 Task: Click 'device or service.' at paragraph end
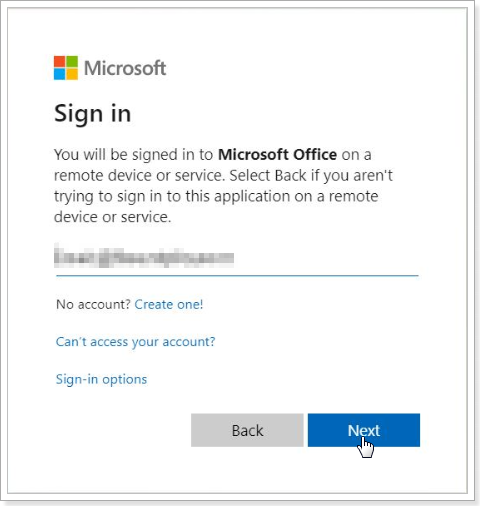112,217
